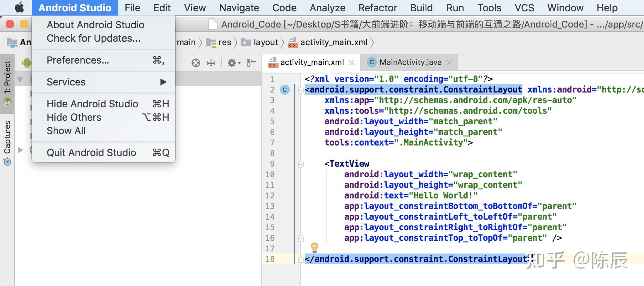Viewport: 644px width, 286px height.
Task: Click the layout_constraintRight_toRightOf line
Action: click(x=456, y=227)
